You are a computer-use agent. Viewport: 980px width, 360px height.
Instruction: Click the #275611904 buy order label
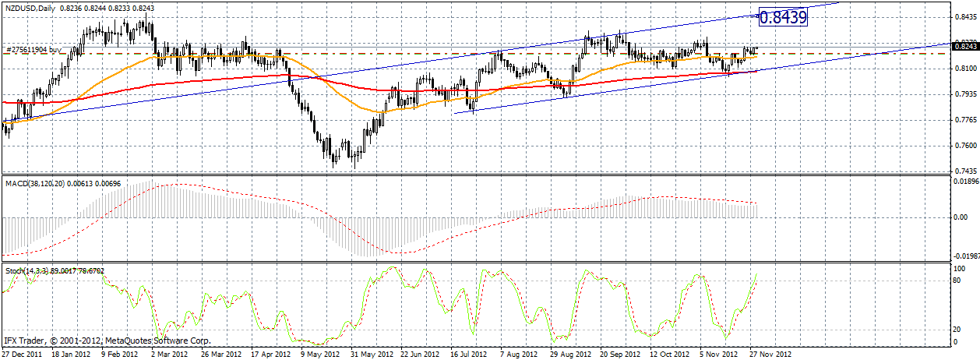point(33,49)
